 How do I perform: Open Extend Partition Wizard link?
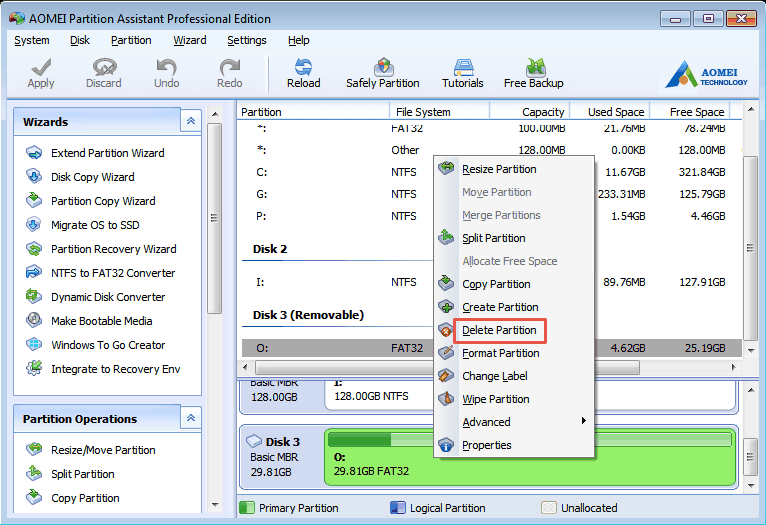(x=107, y=153)
